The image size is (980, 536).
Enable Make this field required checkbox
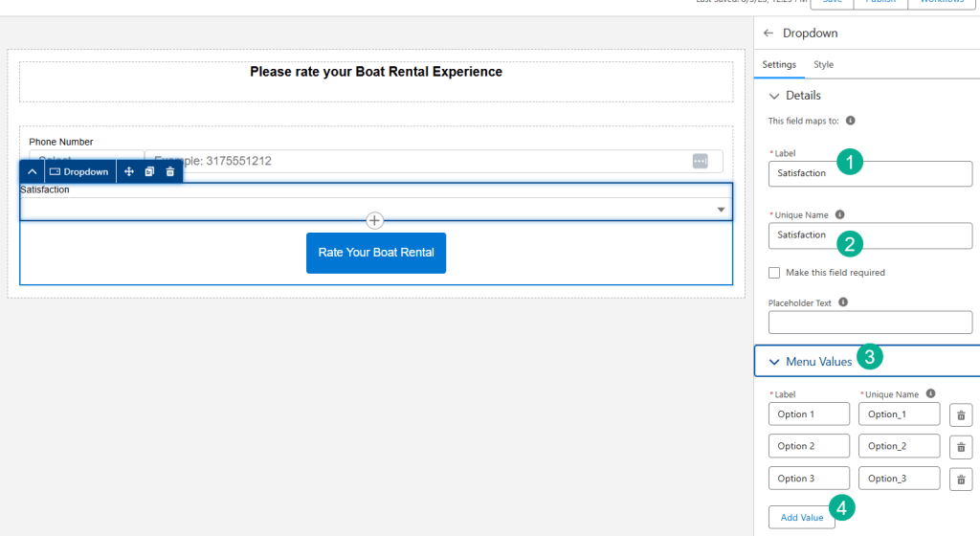(774, 273)
